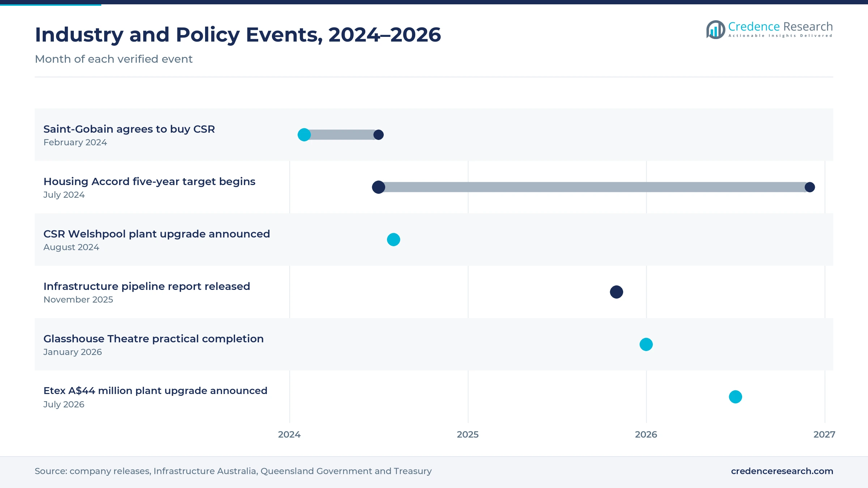Screen dimensions: 868x488
Task: Click the 'November 2025' date text
Action: click(78, 300)
